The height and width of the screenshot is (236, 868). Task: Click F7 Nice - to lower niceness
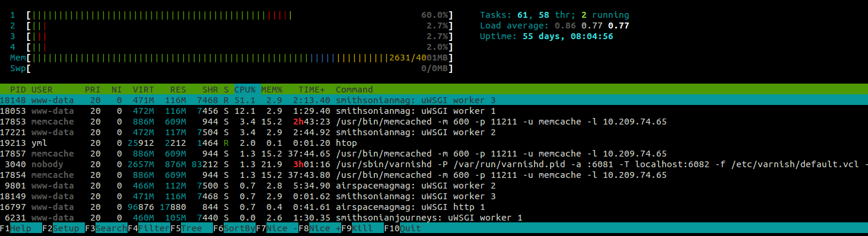[277, 228]
